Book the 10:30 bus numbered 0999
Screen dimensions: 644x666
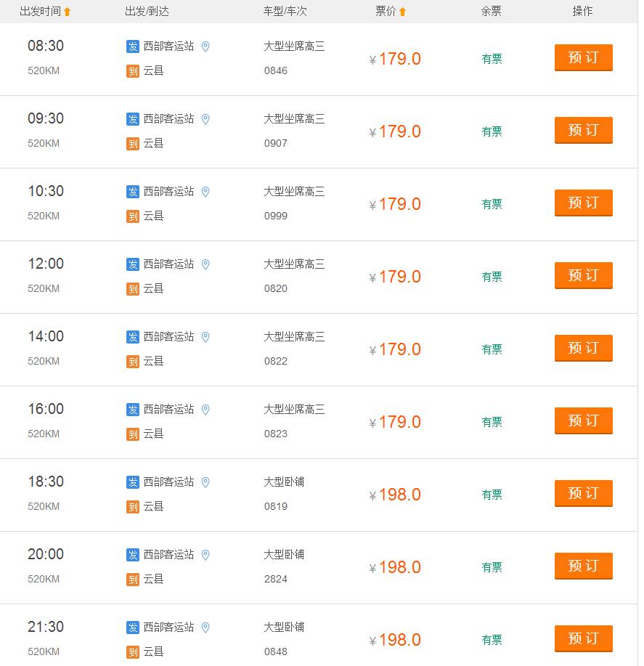583,203
